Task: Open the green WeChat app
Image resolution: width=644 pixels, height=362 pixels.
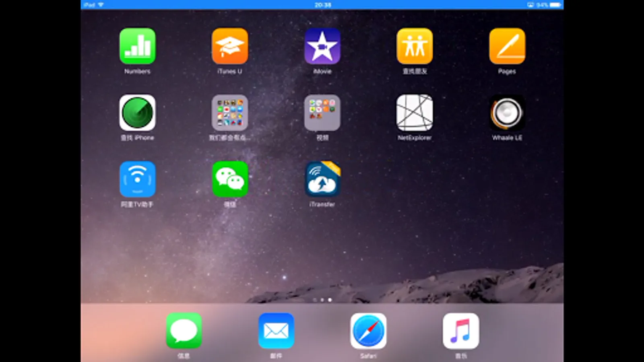Action: [230, 179]
